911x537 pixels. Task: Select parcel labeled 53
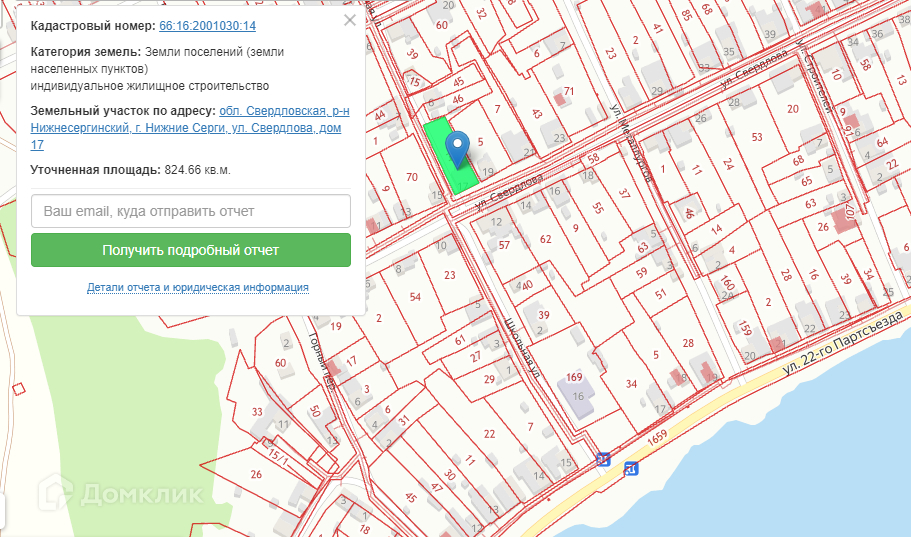click(x=756, y=137)
